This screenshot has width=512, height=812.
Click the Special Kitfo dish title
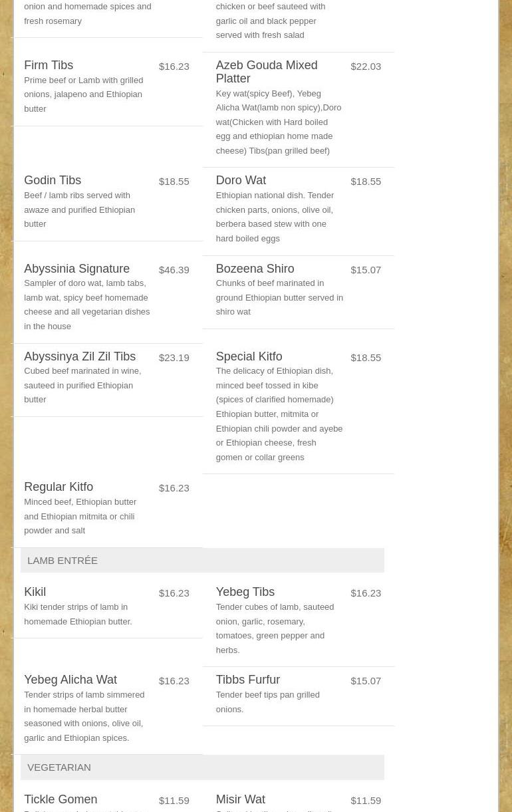tap(249, 356)
